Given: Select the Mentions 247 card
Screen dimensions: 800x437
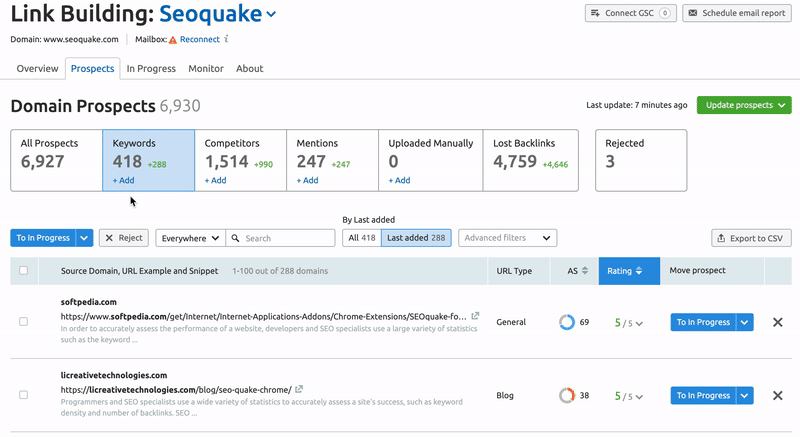Looking at the screenshot, I should point(332,160).
